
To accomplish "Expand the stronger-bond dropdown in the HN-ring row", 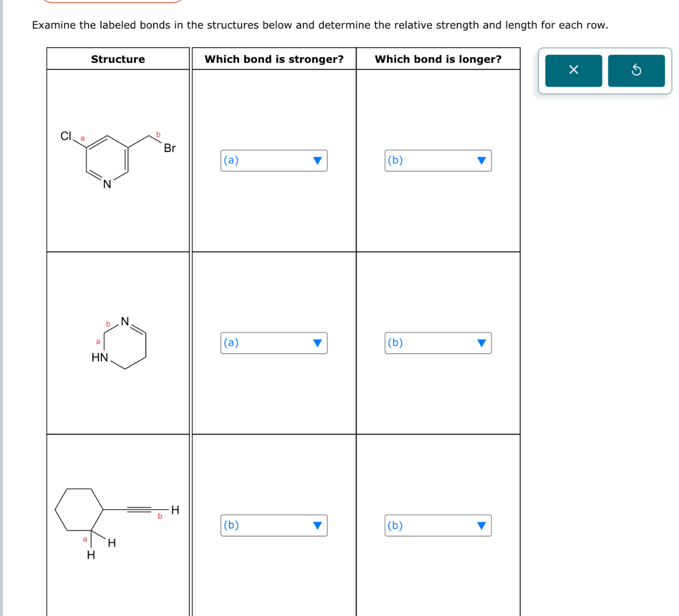I will click(x=274, y=343).
